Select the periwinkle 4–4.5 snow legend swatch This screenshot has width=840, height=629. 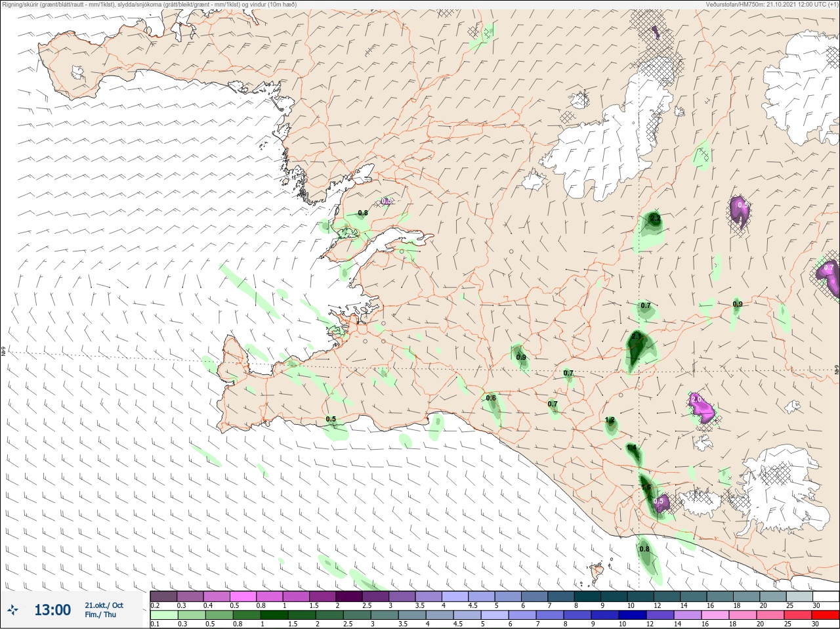click(455, 596)
